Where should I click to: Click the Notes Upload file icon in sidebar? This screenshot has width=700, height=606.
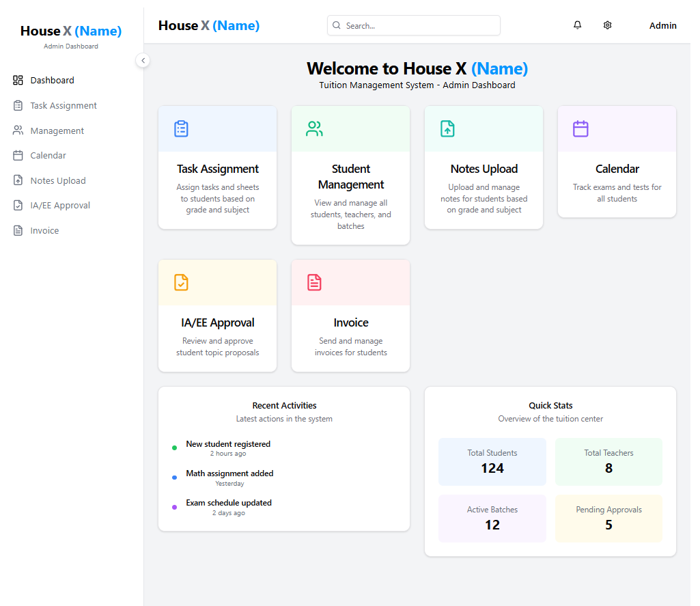[x=18, y=180]
